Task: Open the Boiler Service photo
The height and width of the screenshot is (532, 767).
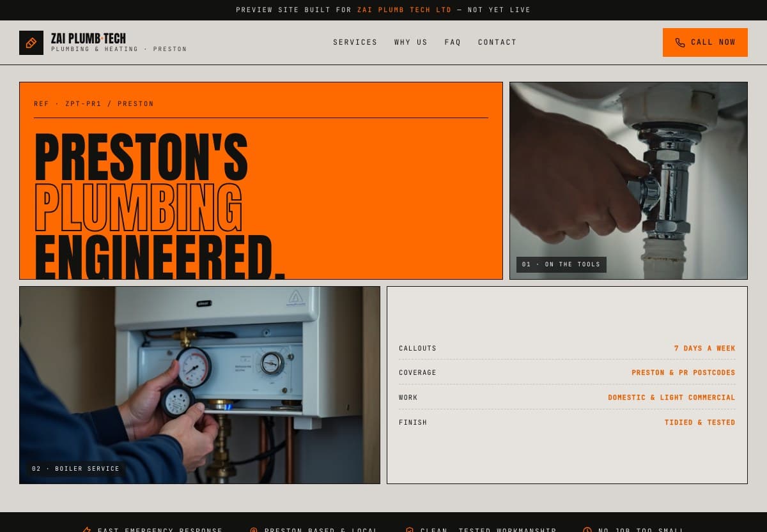Action: click(x=199, y=385)
